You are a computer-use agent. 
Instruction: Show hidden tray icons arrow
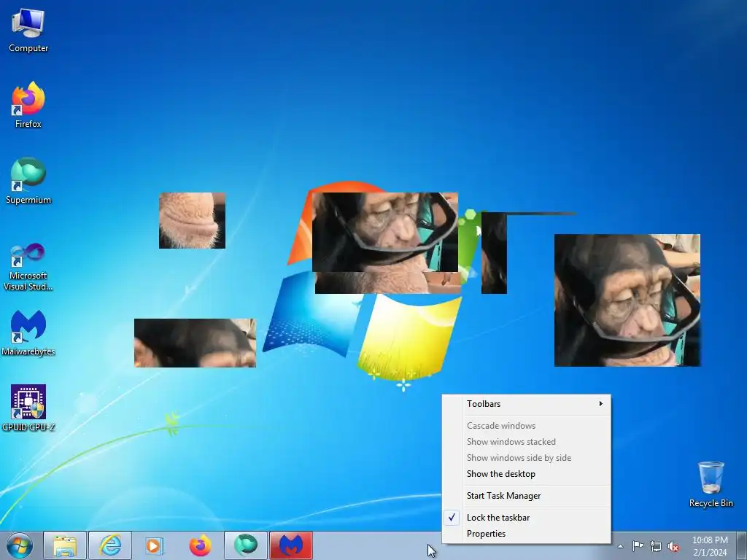click(620, 546)
